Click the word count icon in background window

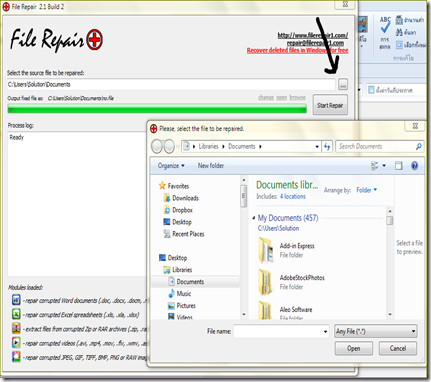tap(399, 20)
